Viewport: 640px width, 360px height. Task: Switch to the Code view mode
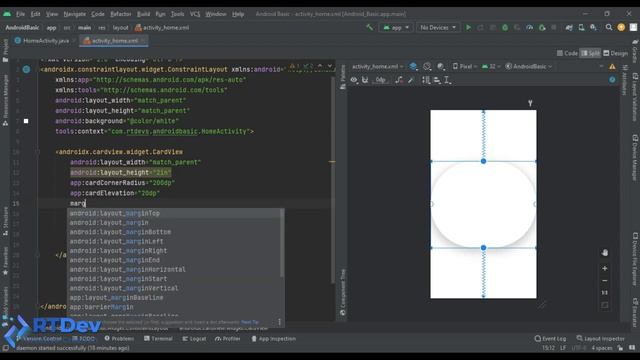(567, 53)
